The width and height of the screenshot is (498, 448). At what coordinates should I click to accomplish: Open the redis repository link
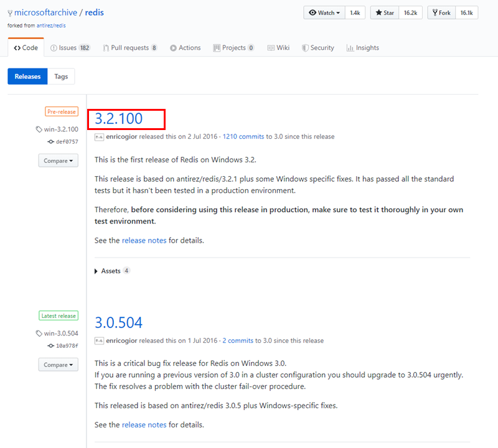tap(95, 12)
